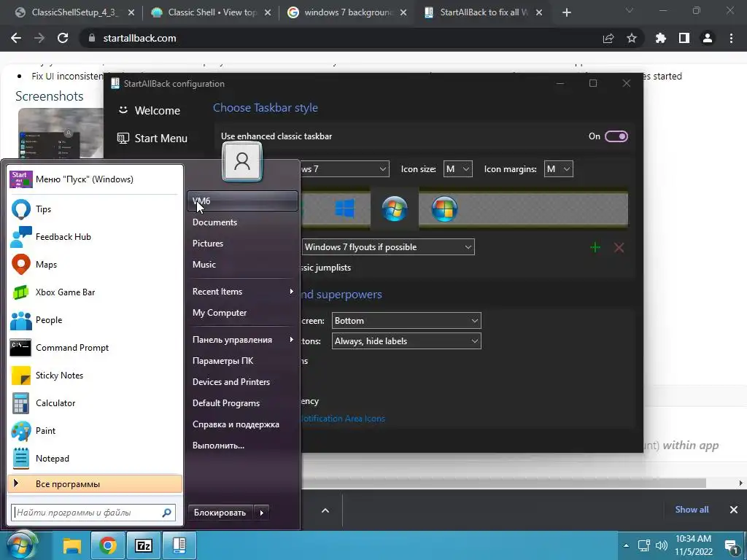The image size is (747, 560).
Task: Open a new Chrome tab
Action: point(566,12)
